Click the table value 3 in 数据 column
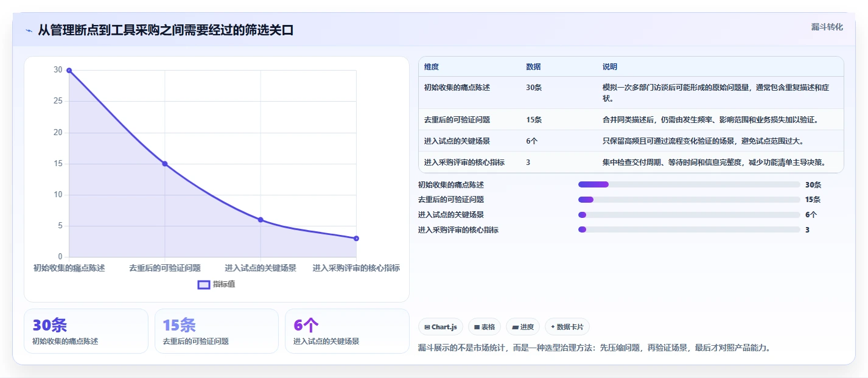Screen dimensions: 868x378 pyautogui.click(x=528, y=163)
